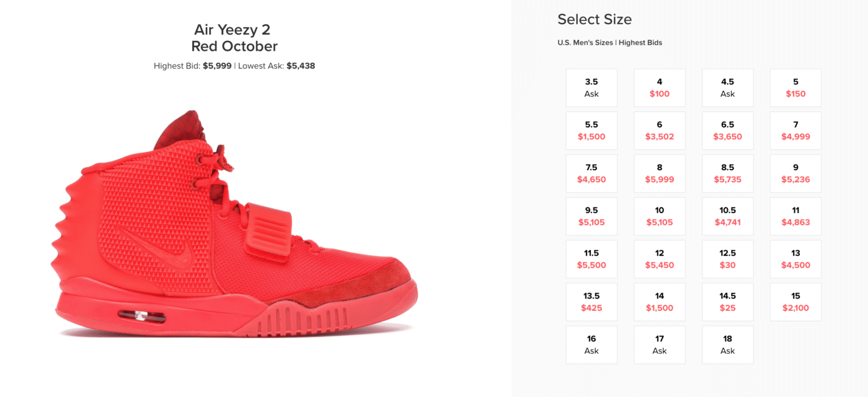Select size 13 at $4,500
The height and width of the screenshot is (397, 868).
click(x=795, y=259)
